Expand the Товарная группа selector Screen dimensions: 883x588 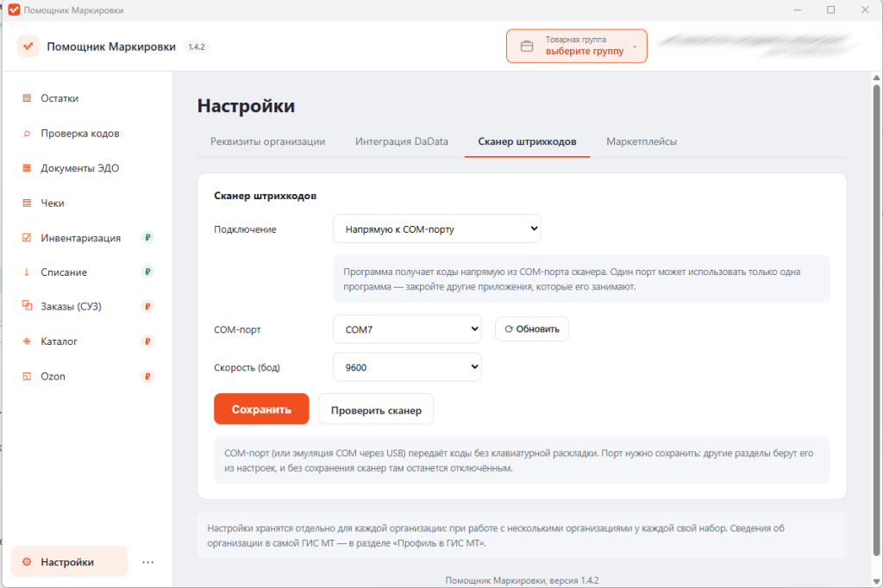click(x=577, y=47)
